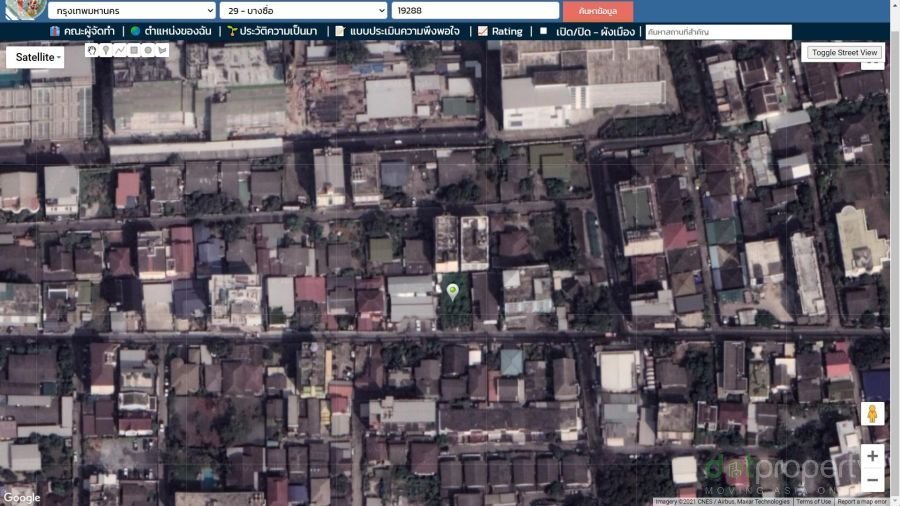Select the rectangle drawing tool

[x=134, y=50]
